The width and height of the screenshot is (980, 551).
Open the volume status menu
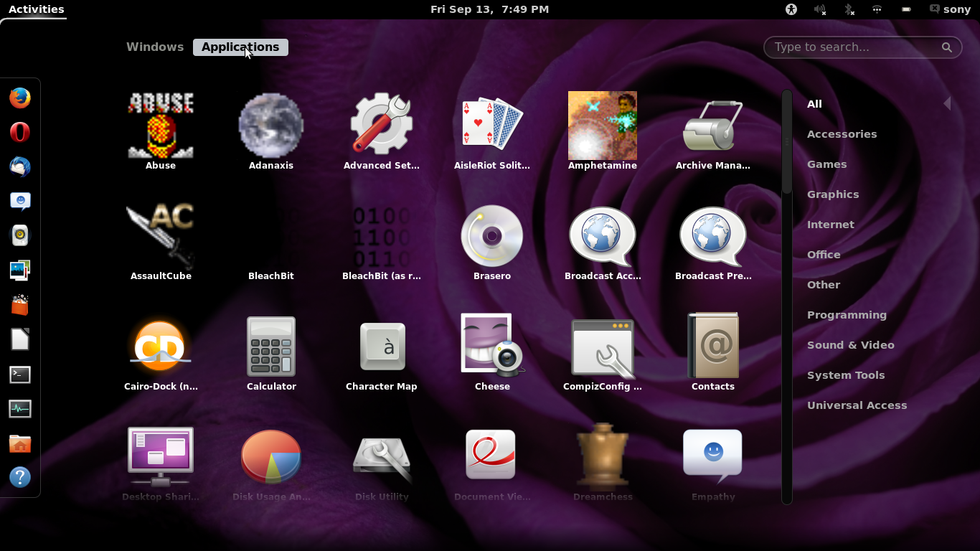coord(819,9)
